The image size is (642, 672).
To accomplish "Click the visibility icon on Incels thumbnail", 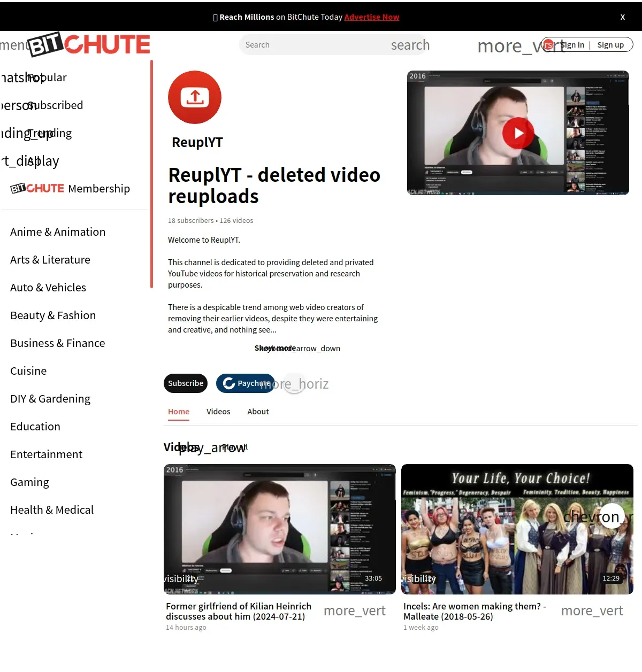I will [x=418, y=578].
